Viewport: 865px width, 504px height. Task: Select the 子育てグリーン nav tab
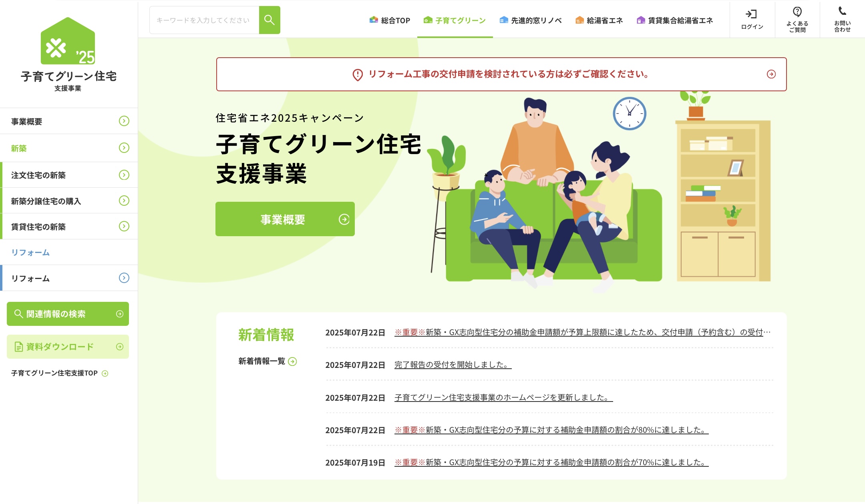point(455,20)
